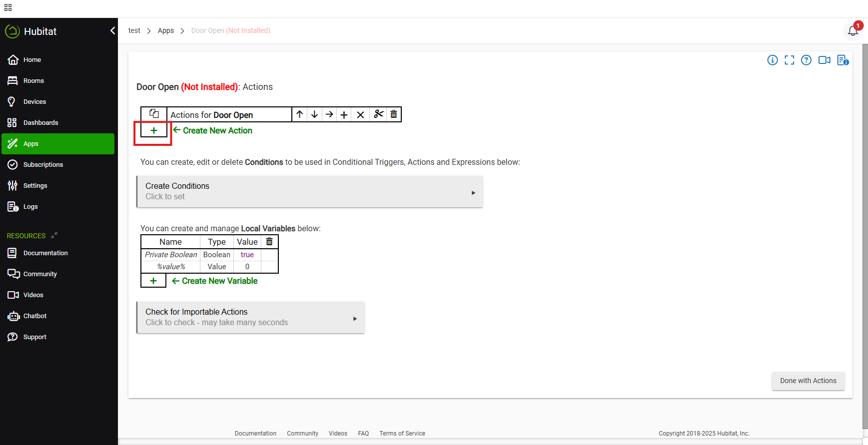This screenshot has width=868, height=445.
Task: Click the Door Open (Not Installed) breadcrumb
Action: pos(231,30)
